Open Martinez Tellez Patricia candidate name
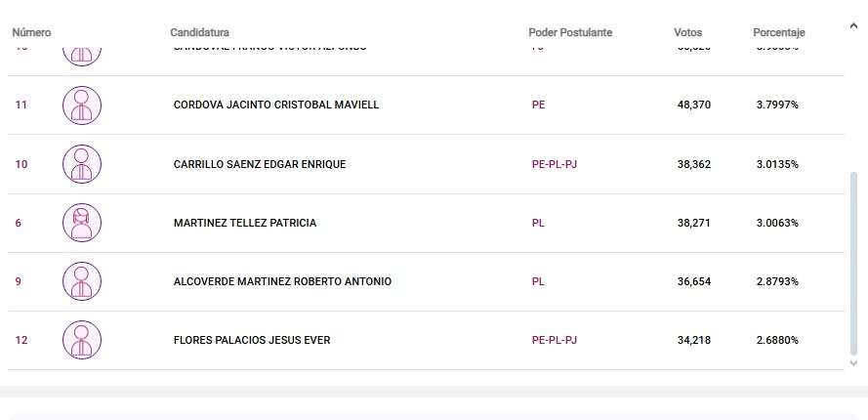 [x=245, y=223]
